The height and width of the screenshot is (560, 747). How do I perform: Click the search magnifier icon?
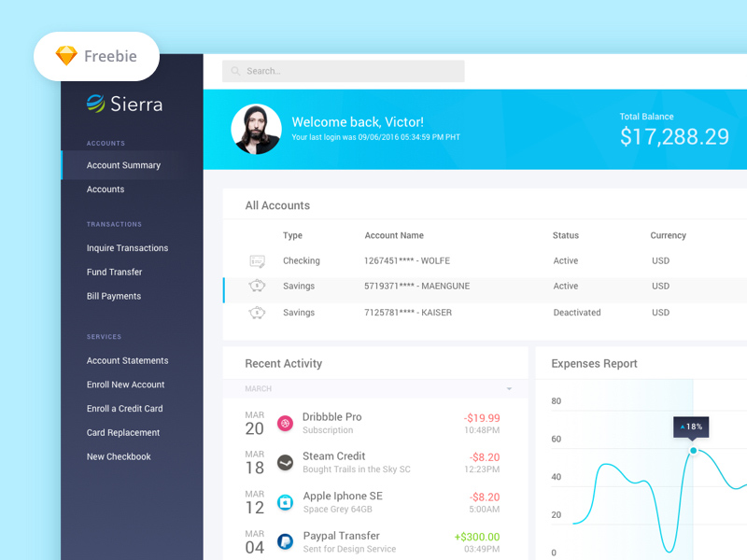point(235,71)
